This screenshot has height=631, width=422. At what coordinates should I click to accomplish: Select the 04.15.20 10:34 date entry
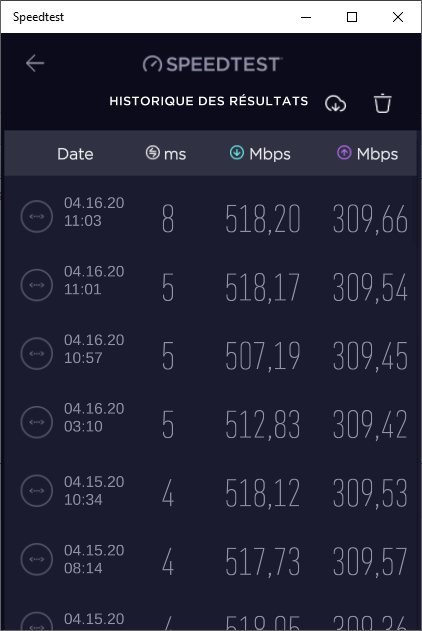94,491
